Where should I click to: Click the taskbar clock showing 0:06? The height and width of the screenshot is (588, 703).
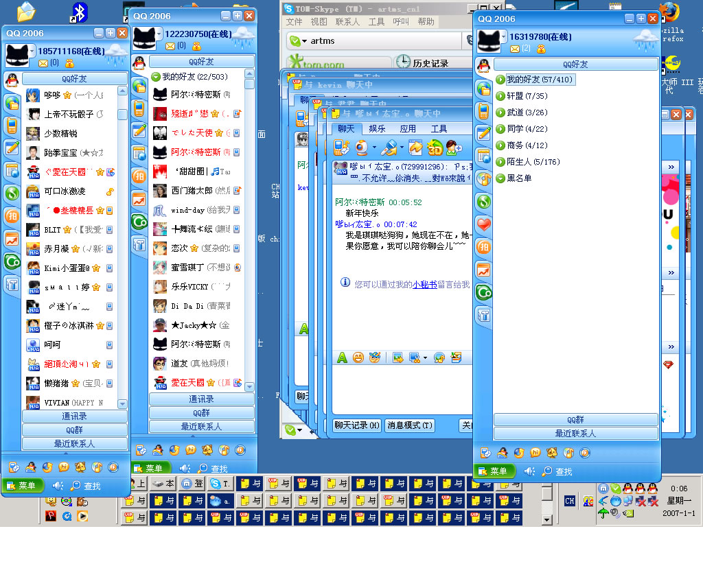pyautogui.click(x=679, y=489)
